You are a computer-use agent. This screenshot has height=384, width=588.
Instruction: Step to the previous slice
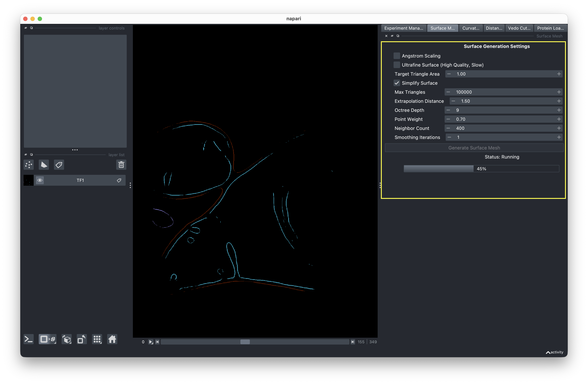[157, 342]
